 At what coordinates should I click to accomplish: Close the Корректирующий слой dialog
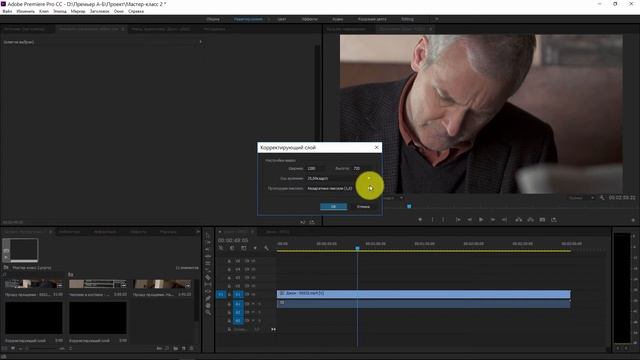(x=376, y=147)
